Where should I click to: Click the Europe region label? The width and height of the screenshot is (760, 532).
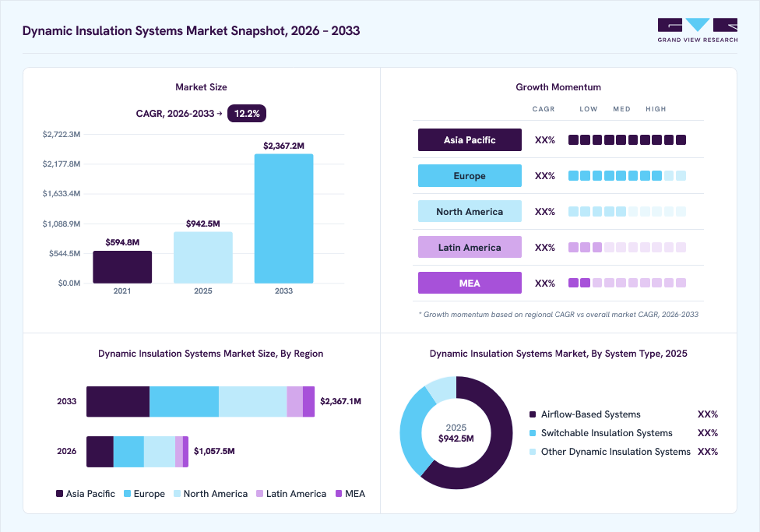470,175
